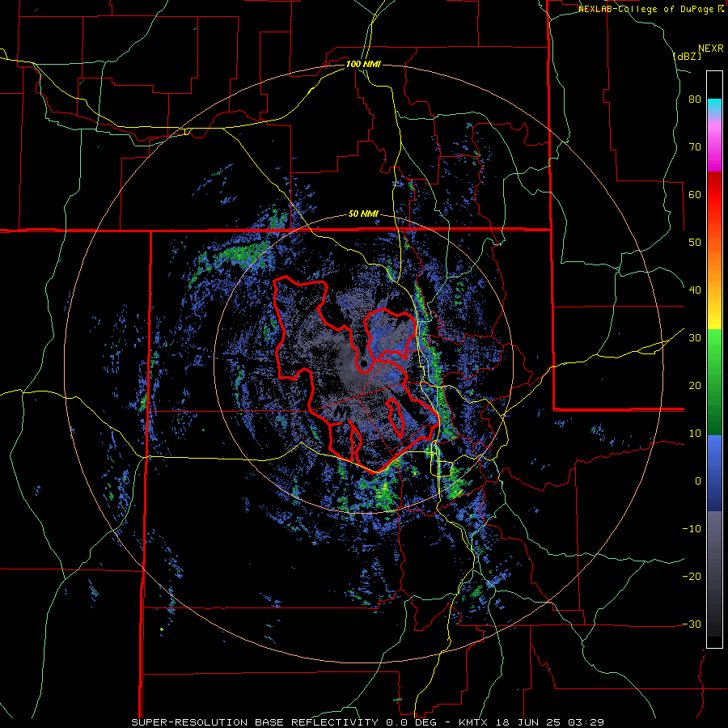
Task: Click the 30 dBZ scale value
Action: tap(695, 338)
